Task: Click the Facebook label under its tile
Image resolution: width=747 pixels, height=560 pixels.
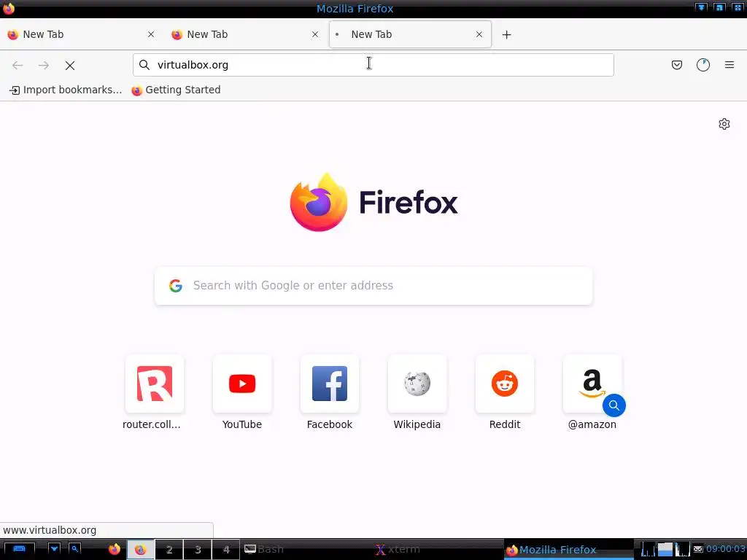Action: tap(330, 424)
